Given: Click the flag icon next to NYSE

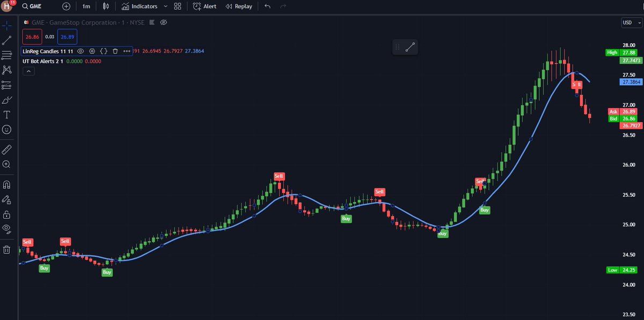Looking at the screenshot, I should (152, 23).
